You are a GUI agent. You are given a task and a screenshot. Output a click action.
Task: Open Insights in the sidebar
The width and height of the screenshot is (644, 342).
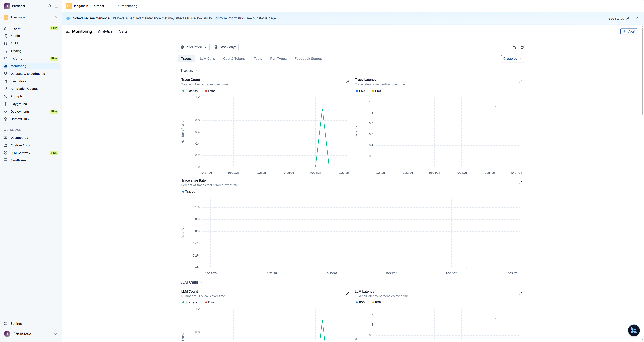tap(31, 59)
